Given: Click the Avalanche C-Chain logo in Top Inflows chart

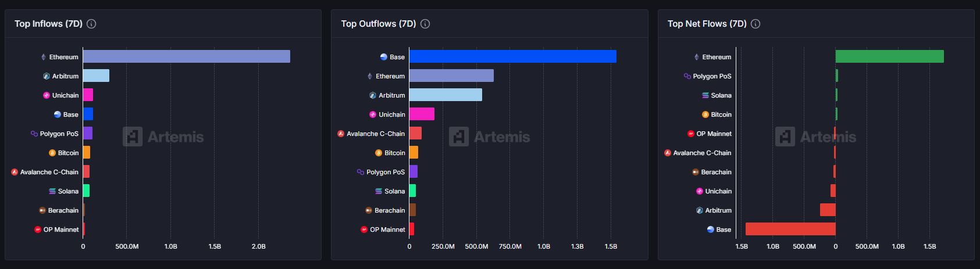Looking at the screenshot, I should [x=15, y=172].
